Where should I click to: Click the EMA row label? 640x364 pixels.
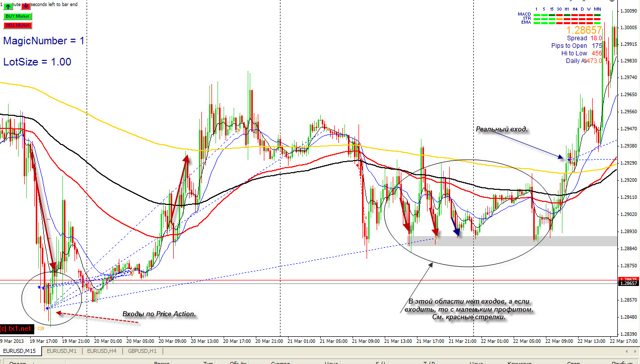[526, 22]
